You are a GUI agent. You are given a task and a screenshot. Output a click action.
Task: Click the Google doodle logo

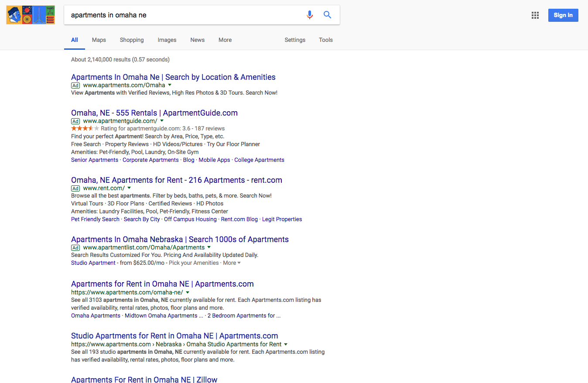pos(31,15)
